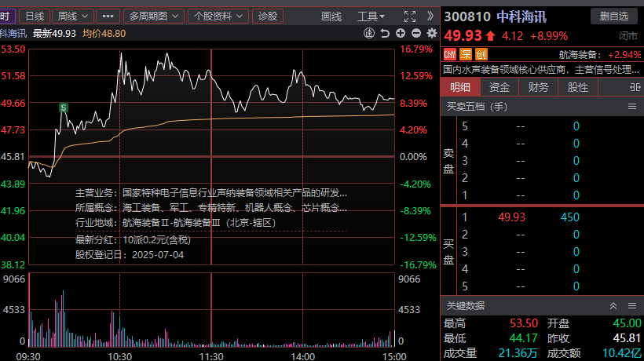This screenshot has width=644, height=361.
Task: Click the stock name 中科海讯
Action: (x=521, y=16)
